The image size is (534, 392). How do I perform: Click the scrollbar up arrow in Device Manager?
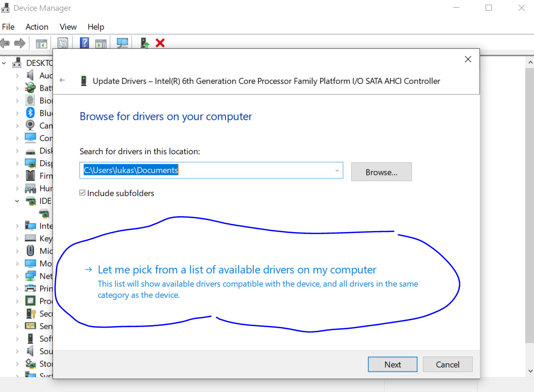[530, 62]
